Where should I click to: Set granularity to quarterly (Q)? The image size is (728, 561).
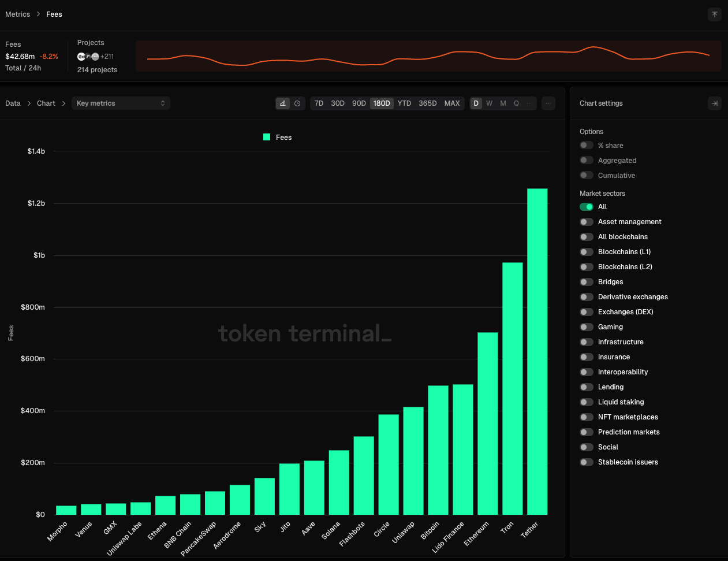tap(516, 103)
